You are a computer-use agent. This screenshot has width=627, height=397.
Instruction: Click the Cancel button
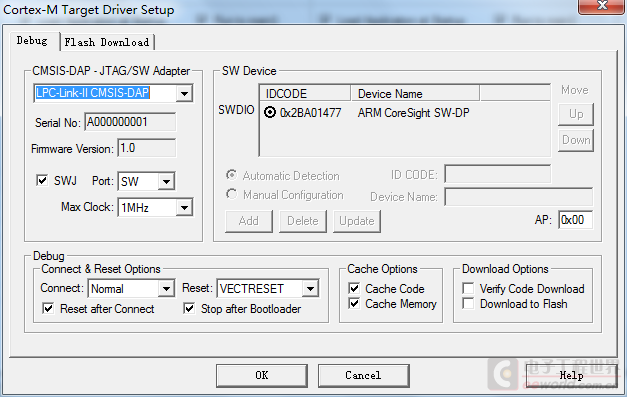363,375
